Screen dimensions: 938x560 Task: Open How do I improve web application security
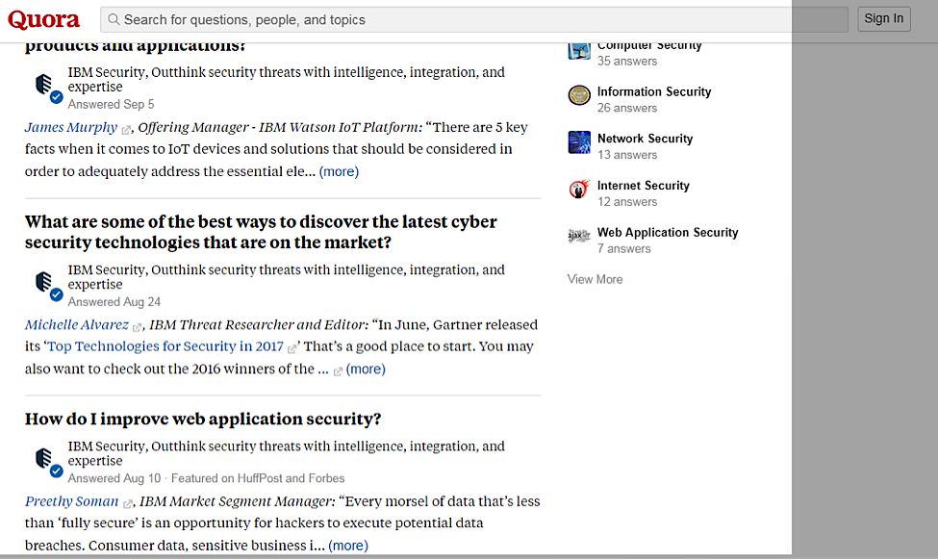tap(203, 419)
